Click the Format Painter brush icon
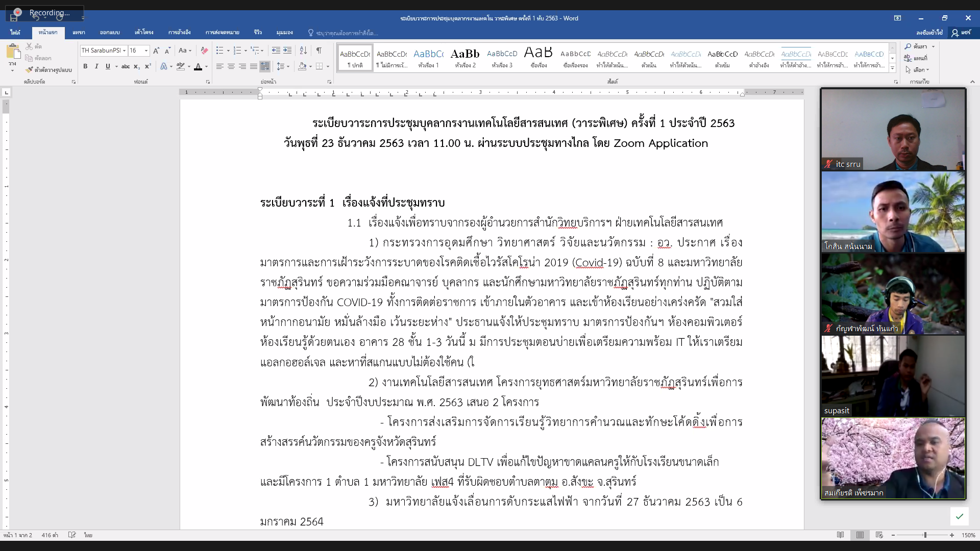Image resolution: width=980 pixels, height=551 pixels. pos(30,69)
